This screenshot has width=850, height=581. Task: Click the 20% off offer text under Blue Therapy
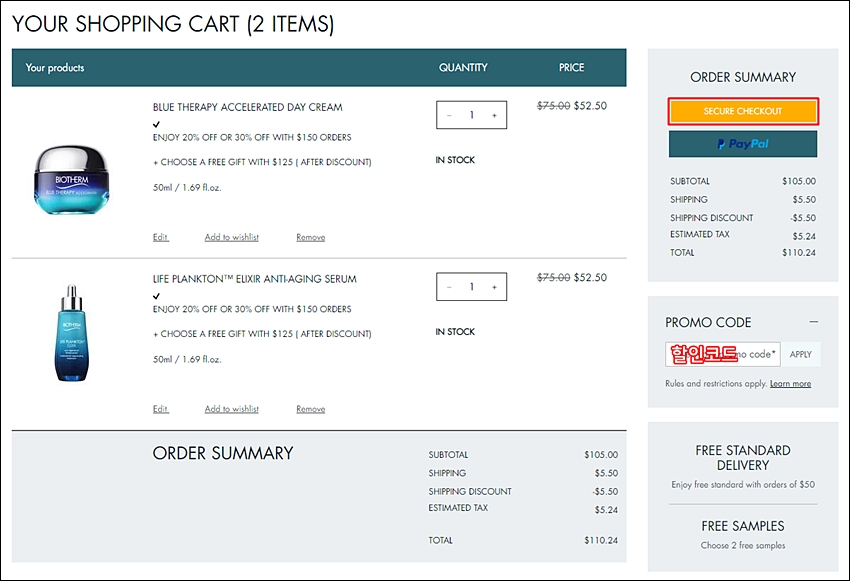[252, 138]
